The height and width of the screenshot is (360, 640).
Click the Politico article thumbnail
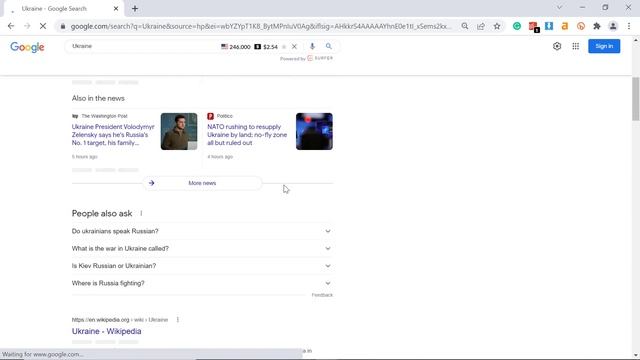[x=314, y=131]
